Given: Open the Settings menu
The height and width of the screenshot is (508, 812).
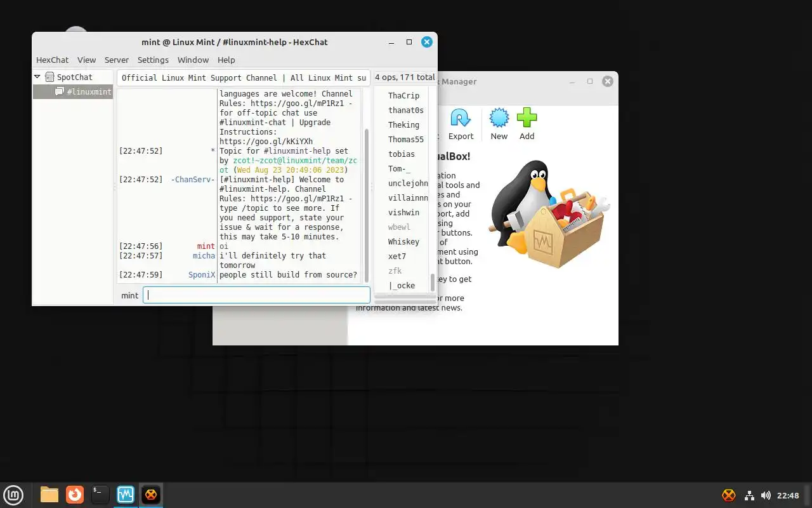Looking at the screenshot, I should [x=153, y=60].
